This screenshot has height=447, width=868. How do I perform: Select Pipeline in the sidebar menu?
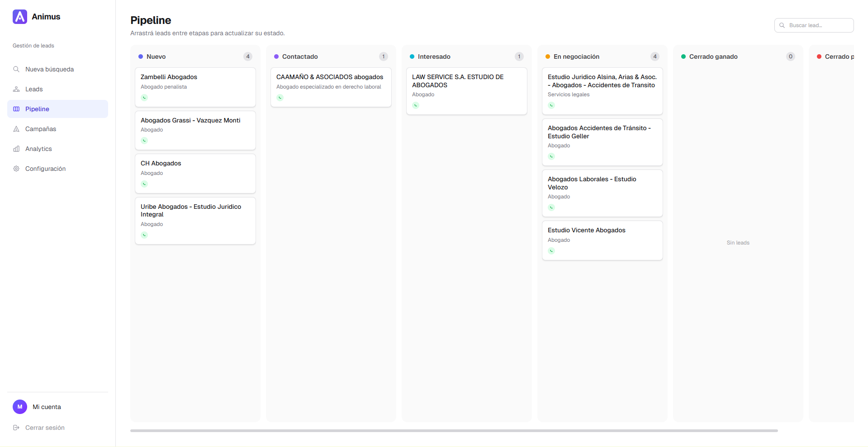point(37,109)
